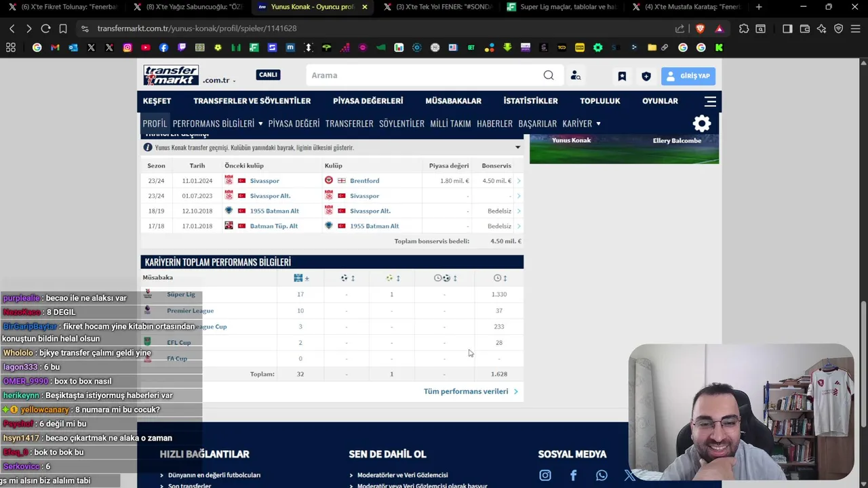
Task: Click the bookmark watchlist icon in header
Action: [622, 76]
